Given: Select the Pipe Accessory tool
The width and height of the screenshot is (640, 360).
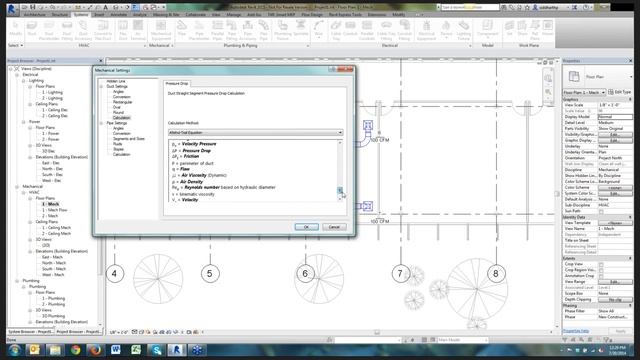Looking at the screenshot, I should click(x=248, y=30).
